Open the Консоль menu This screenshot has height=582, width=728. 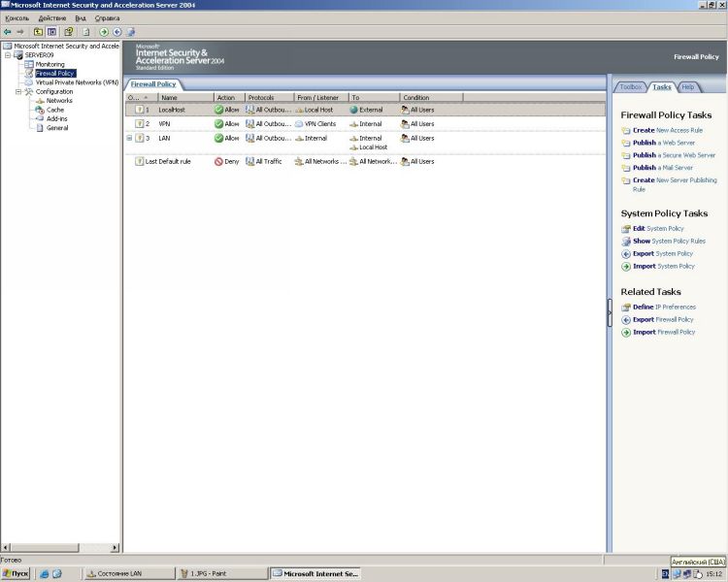pos(17,18)
